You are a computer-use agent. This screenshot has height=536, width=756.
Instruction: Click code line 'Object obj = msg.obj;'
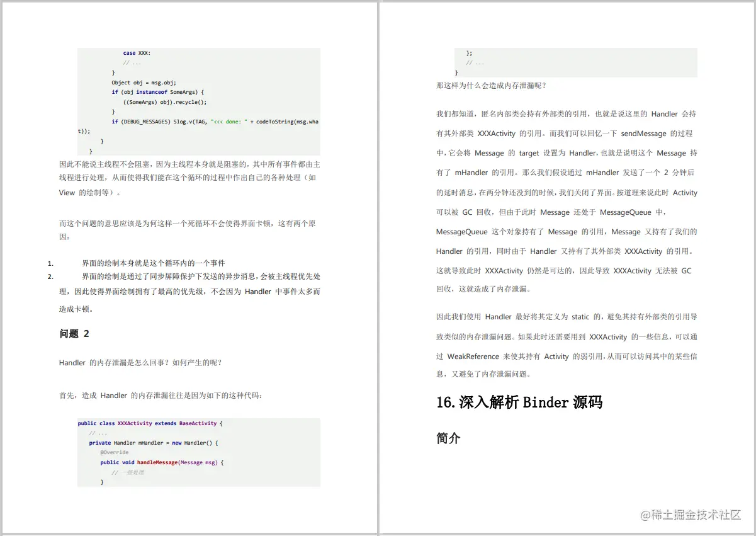click(x=144, y=83)
